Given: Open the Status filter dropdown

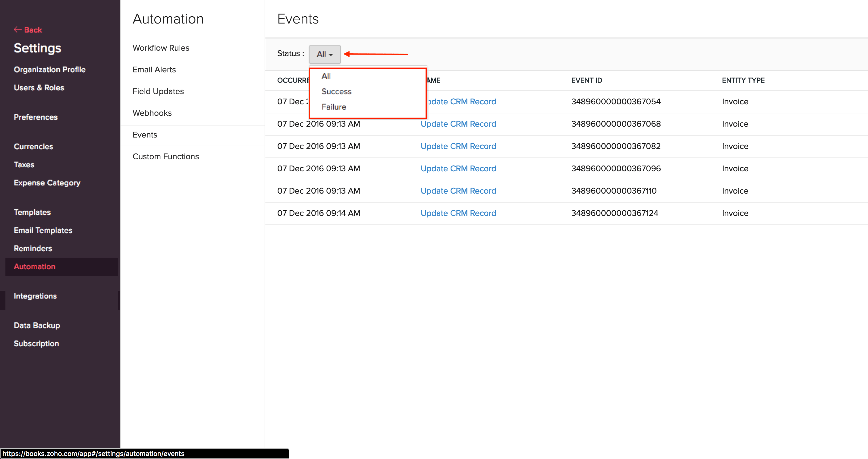Looking at the screenshot, I should pos(324,54).
